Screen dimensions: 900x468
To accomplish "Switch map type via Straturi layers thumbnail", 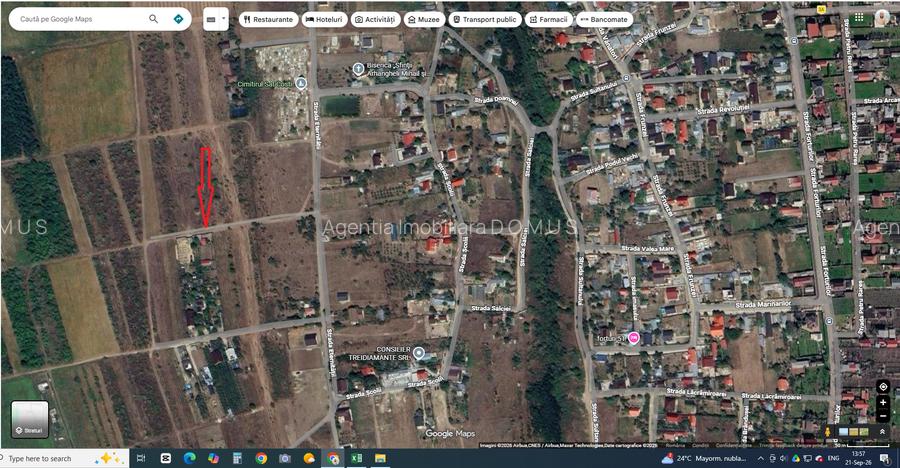I will (30, 419).
